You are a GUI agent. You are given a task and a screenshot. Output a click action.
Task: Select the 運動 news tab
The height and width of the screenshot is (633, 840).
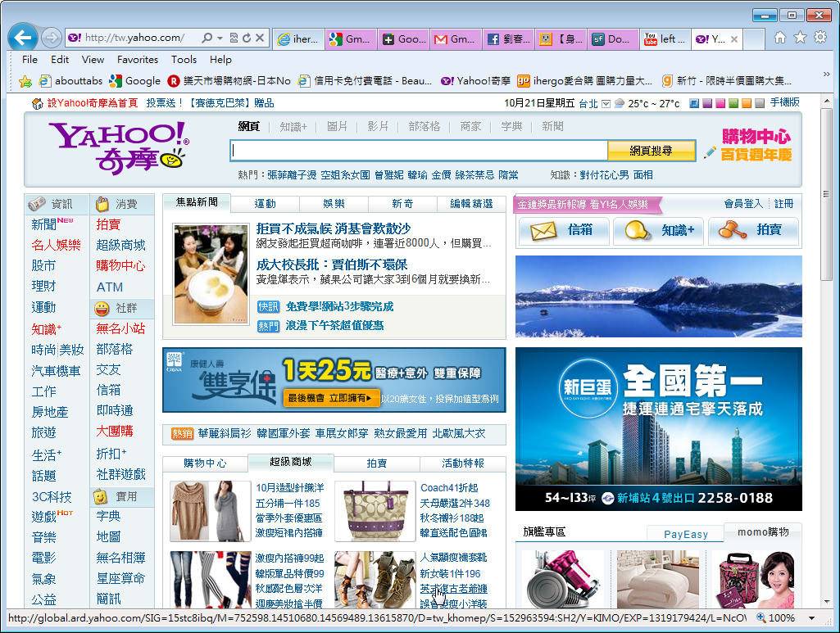click(266, 204)
